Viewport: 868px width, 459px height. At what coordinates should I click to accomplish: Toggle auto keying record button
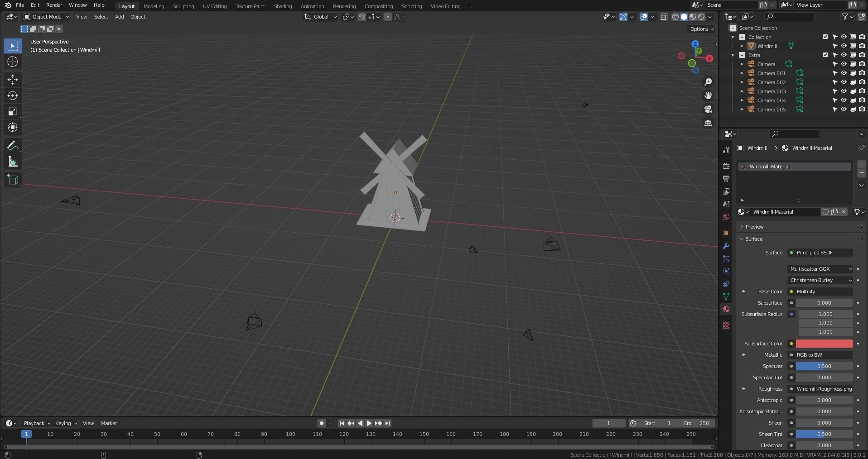[x=321, y=423]
